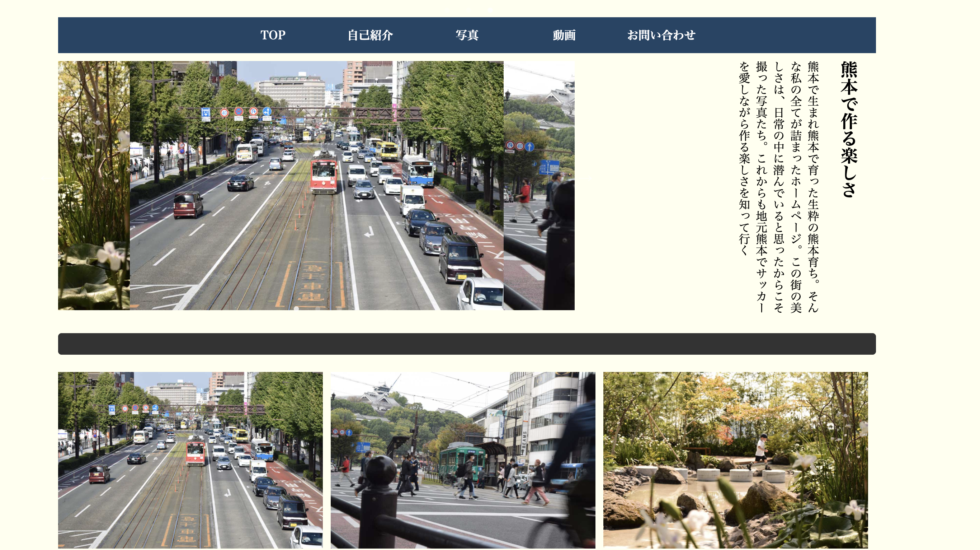Go to the 自己紹介 page
Viewport: 980px width, 550px height.
(x=370, y=35)
